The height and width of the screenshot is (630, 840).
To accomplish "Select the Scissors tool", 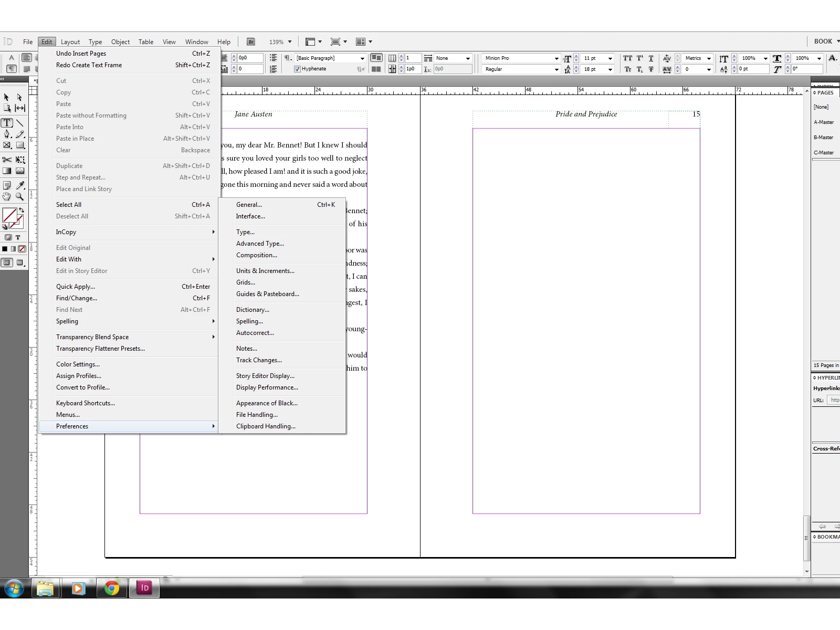I will [7, 160].
